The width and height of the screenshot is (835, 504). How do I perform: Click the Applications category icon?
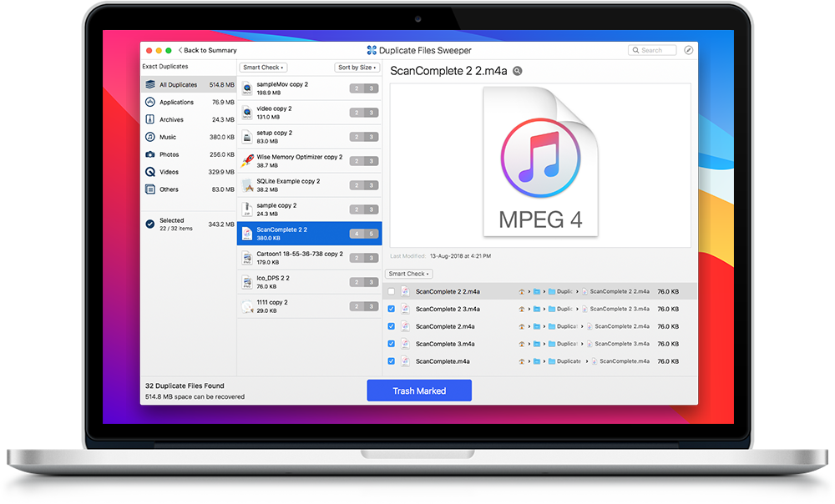(150, 102)
